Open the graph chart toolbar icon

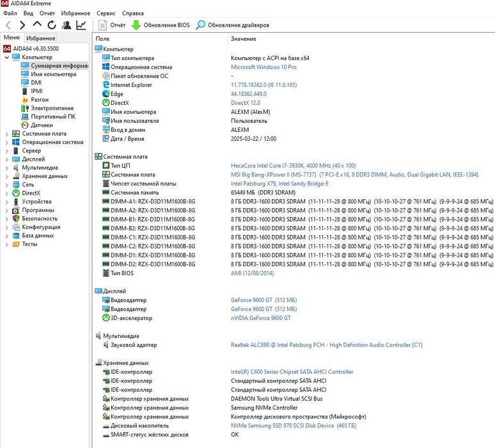[81, 25]
